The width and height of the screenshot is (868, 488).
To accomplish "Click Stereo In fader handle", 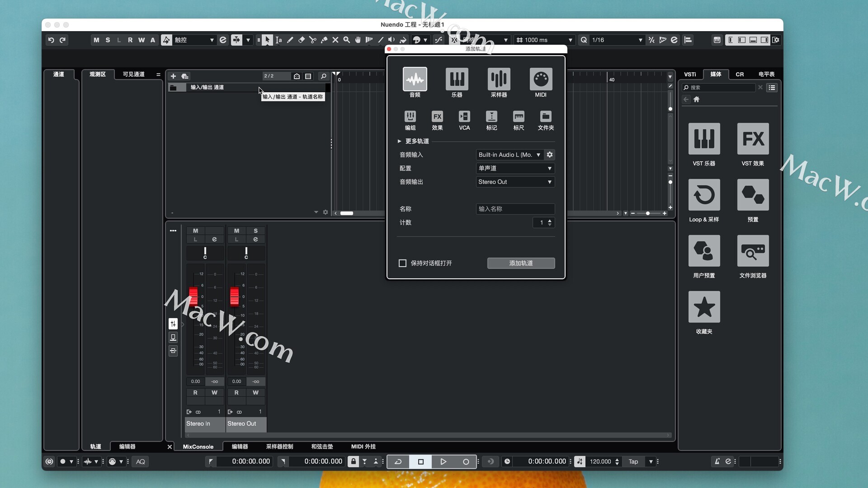I will pos(193,296).
